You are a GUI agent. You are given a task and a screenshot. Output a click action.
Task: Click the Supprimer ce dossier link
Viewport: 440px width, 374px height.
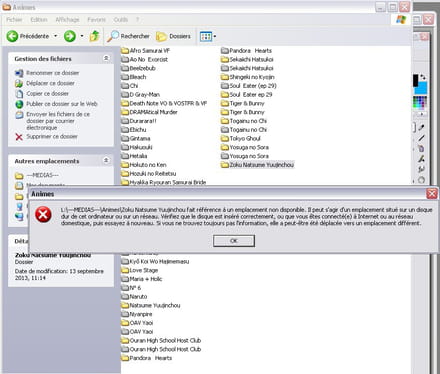52,137
